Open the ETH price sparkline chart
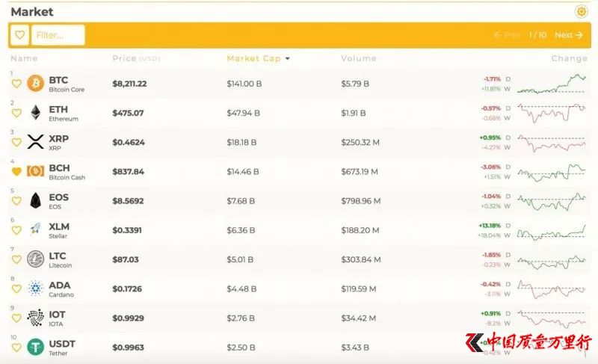Viewport: 598px width, 364px height. pyautogui.click(x=552, y=113)
